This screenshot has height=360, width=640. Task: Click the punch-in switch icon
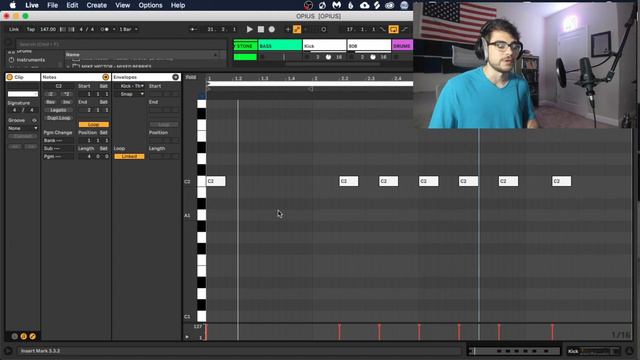[x=382, y=29]
